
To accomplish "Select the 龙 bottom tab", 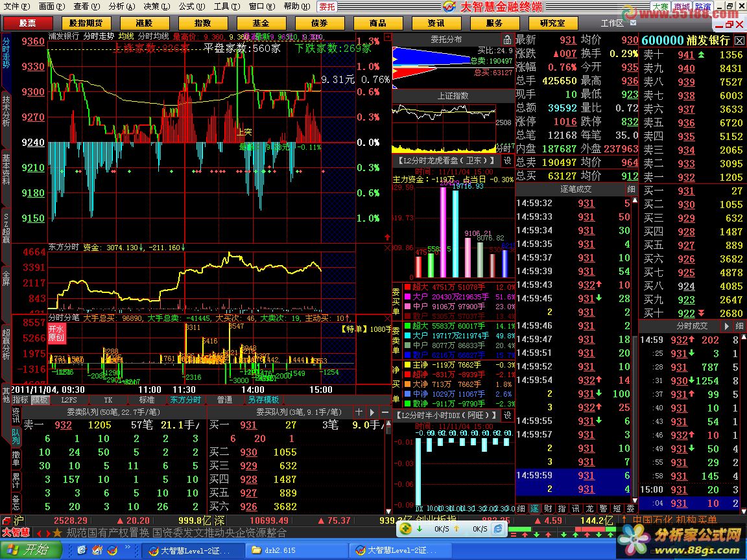I will tap(590, 509).
